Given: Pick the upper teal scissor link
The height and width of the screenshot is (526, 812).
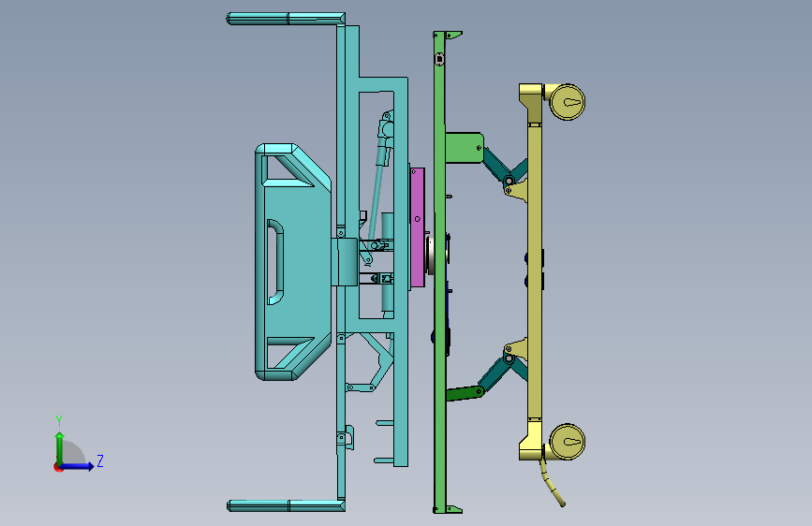Looking at the screenshot, I should click(496, 165).
